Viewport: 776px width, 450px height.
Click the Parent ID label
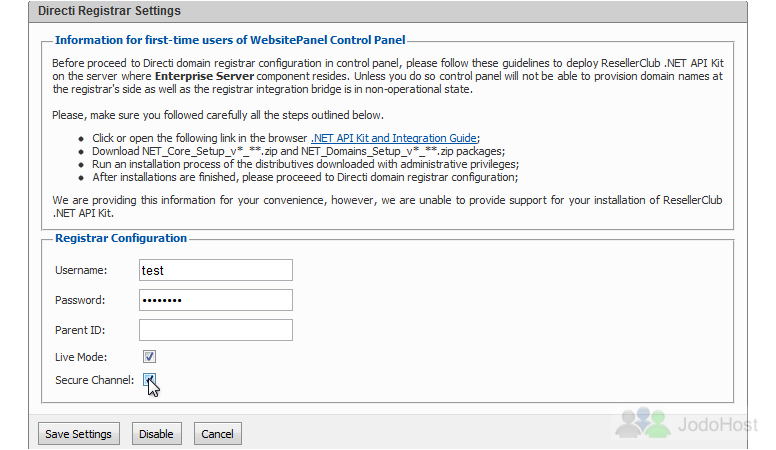[x=80, y=330]
